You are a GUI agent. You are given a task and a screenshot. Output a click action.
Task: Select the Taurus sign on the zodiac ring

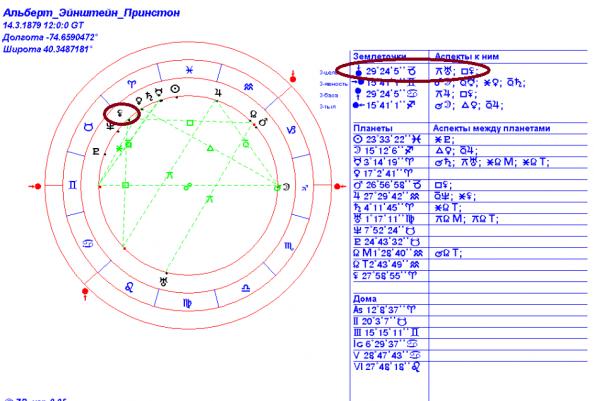(88, 126)
